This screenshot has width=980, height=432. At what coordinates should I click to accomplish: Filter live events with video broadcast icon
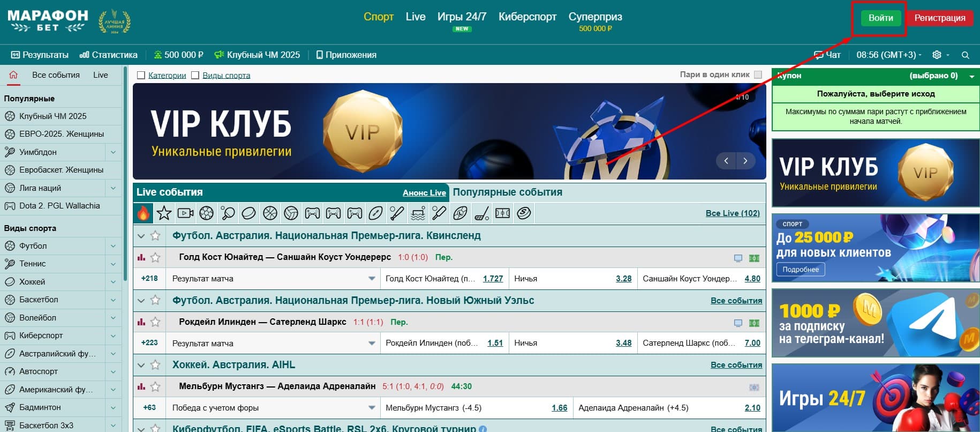(185, 213)
